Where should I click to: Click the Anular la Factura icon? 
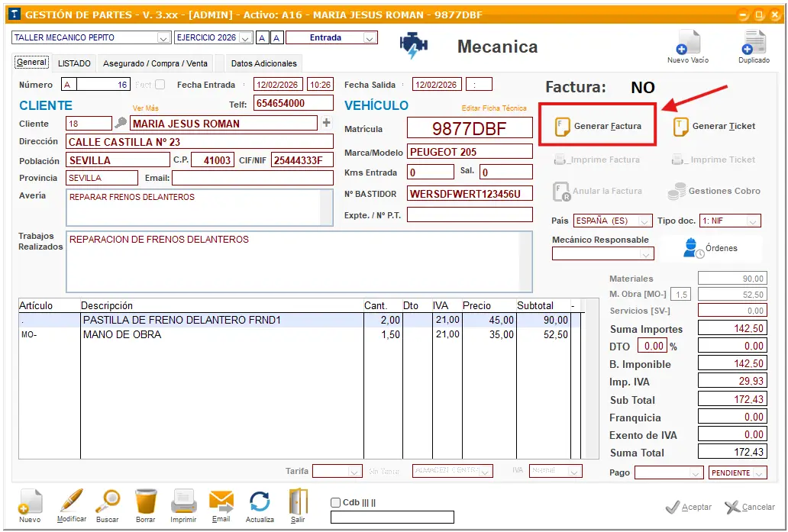[x=561, y=192]
